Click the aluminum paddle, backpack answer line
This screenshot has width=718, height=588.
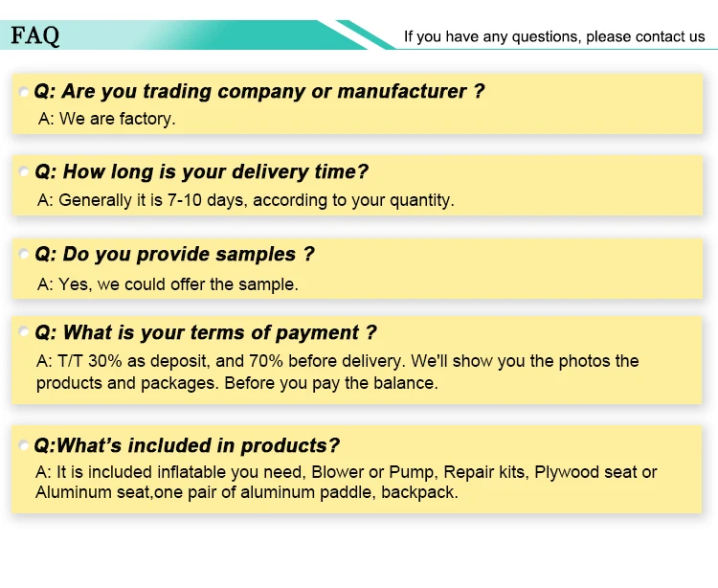[x=247, y=492]
